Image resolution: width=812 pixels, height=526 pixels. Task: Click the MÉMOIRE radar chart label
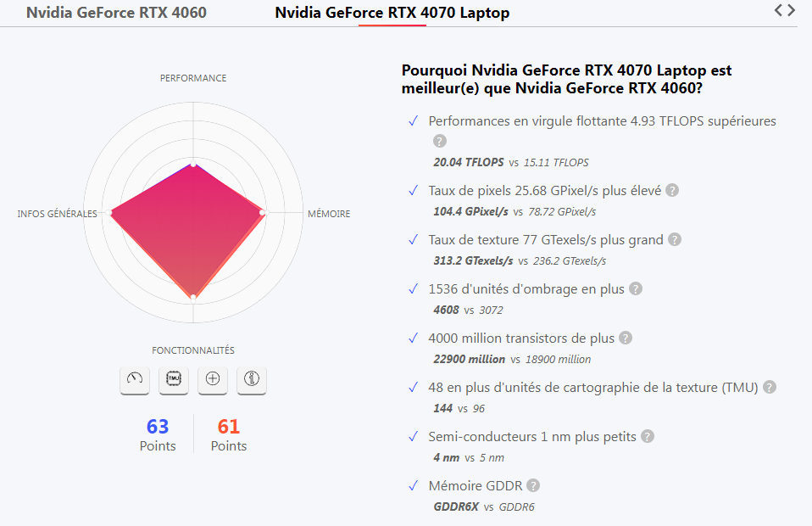pos(329,214)
